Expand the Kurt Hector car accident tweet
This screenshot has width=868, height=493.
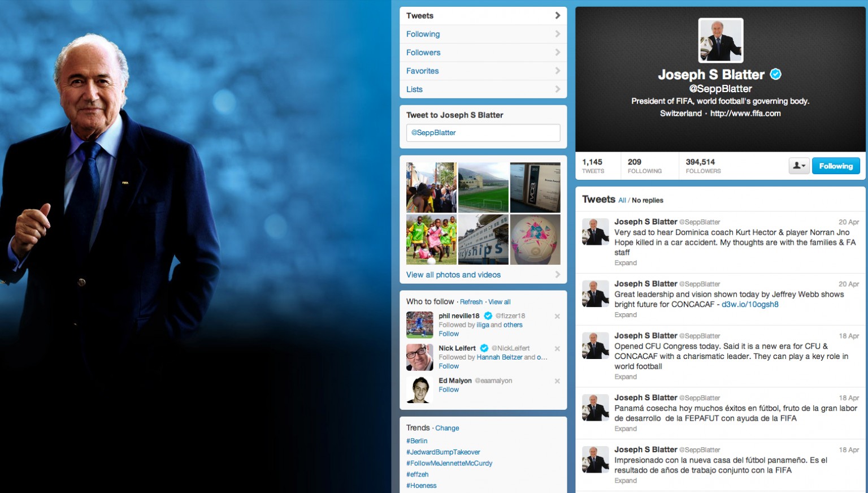click(x=626, y=263)
